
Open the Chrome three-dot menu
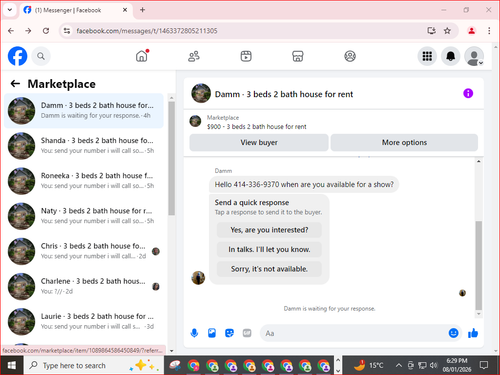coord(489,31)
